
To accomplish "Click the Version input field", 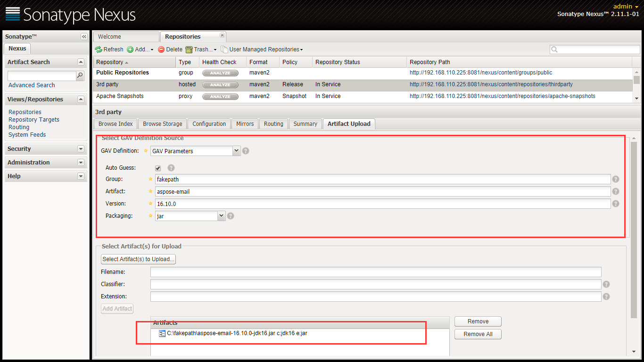I will point(383,204).
